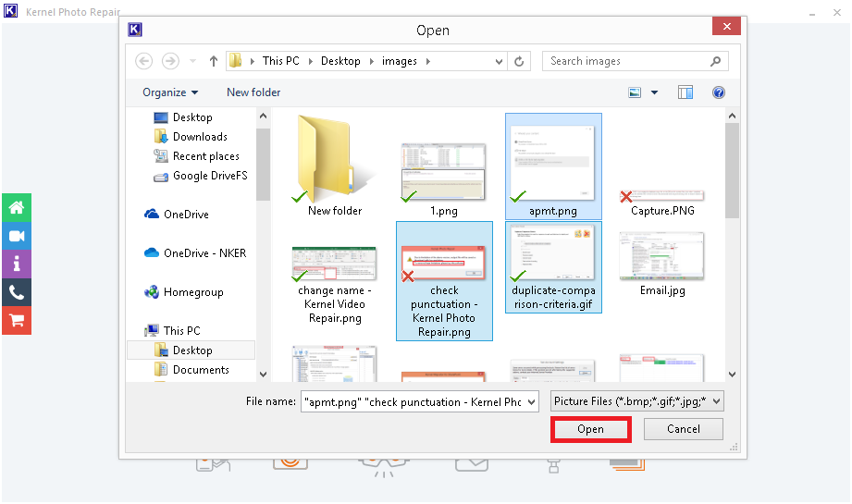Click the file list vertical scrollbar thumb
Viewport: 852px width, 504px height.
click(x=732, y=170)
